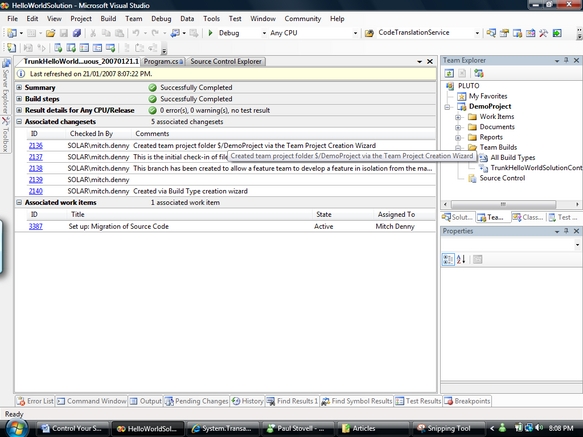
Task: Pin the Team Explorer panel
Action: tap(566, 60)
